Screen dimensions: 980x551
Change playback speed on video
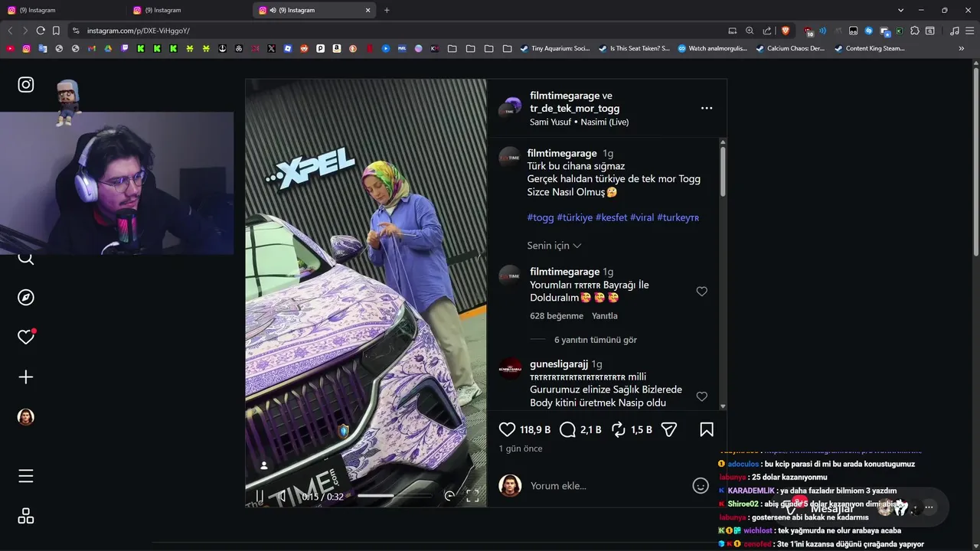pyautogui.click(x=449, y=496)
